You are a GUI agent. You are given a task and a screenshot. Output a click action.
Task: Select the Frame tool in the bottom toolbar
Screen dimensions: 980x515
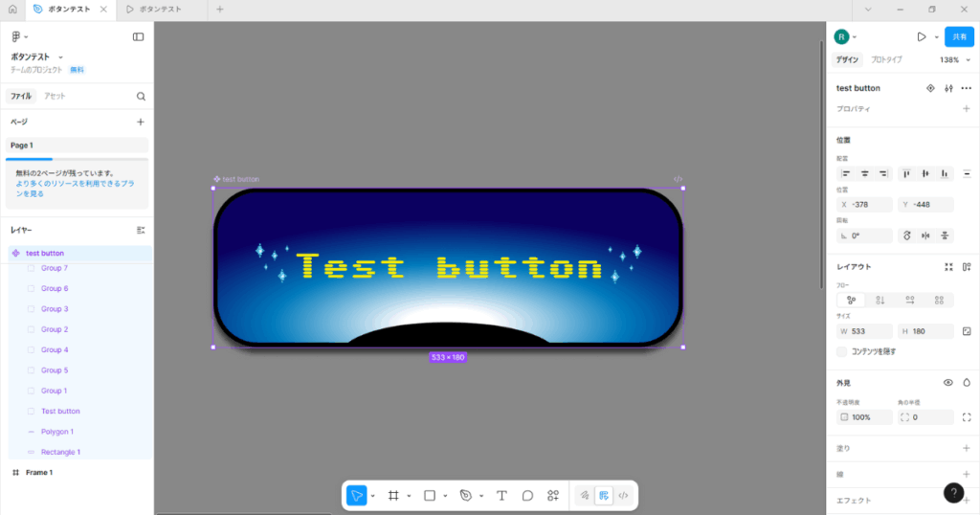(392, 496)
